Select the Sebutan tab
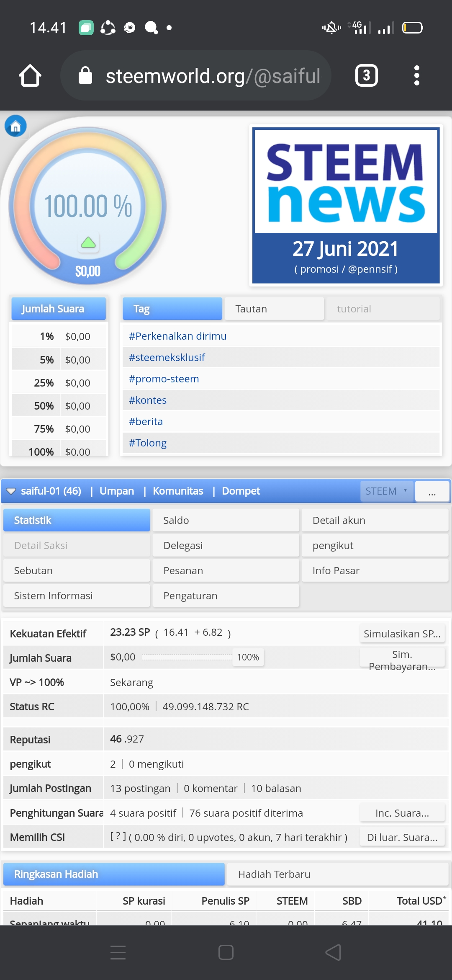 pos(77,570)
